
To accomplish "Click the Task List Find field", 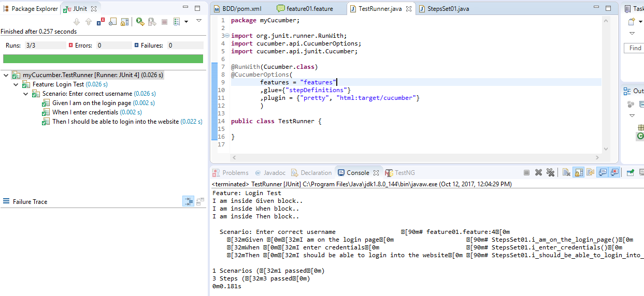I will pos(634,48).
